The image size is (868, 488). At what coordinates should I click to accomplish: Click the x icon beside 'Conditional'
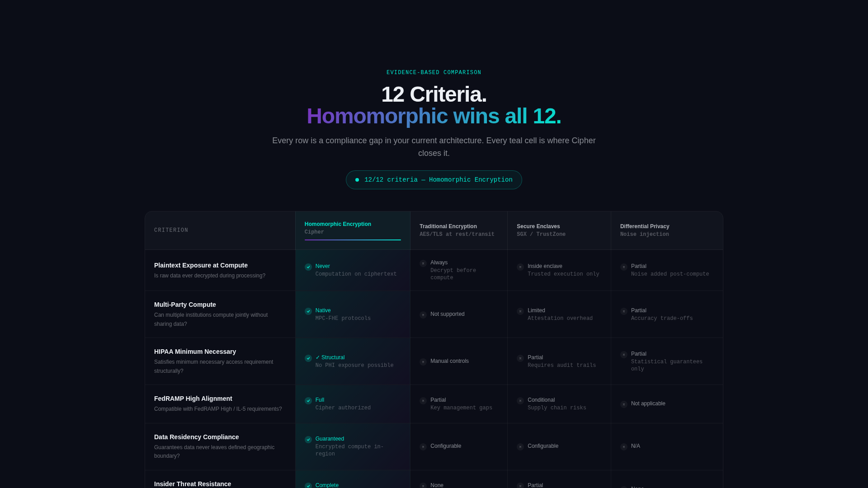tap(520, 401)
